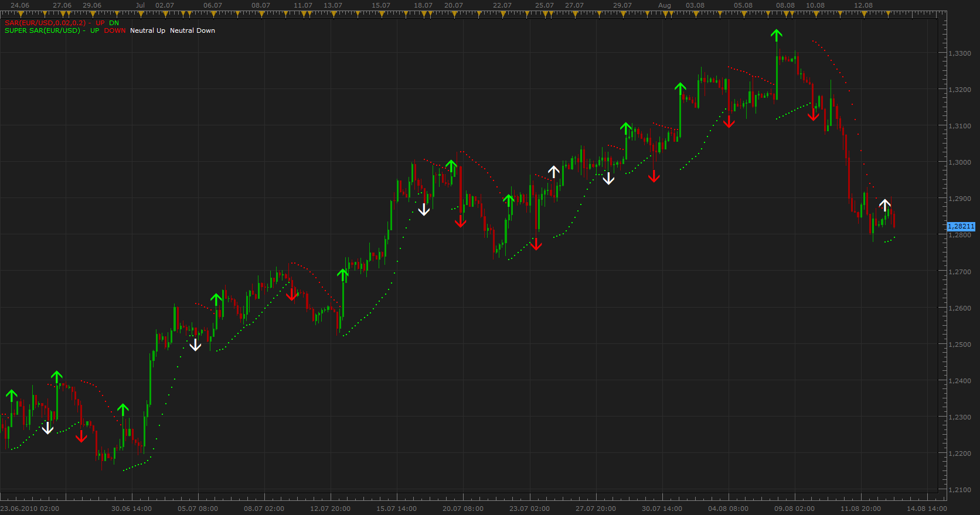The image size is (980, 515).
Task: Click the '12.07 20:00' time axis label
Action: (331, 509)
